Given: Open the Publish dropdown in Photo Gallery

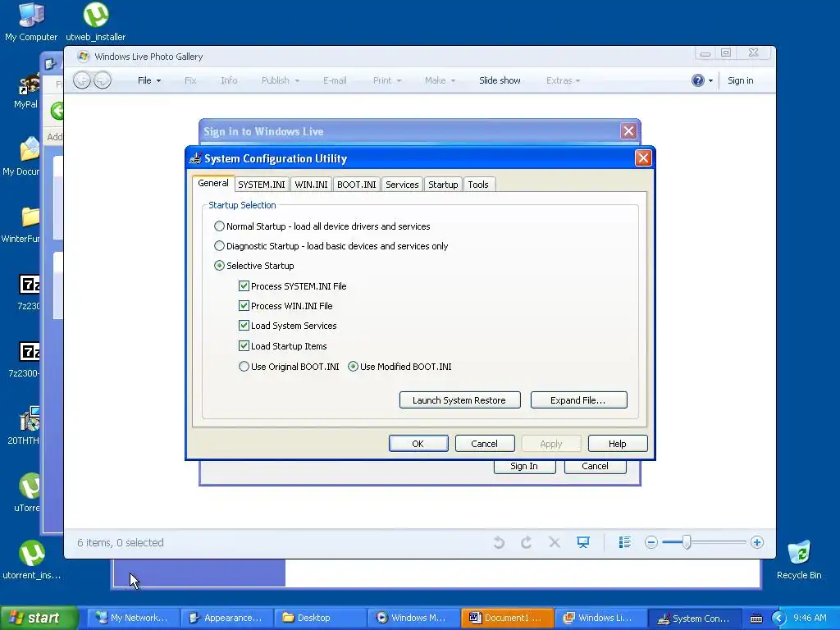Looking at the screenshot, I should 281,80.
